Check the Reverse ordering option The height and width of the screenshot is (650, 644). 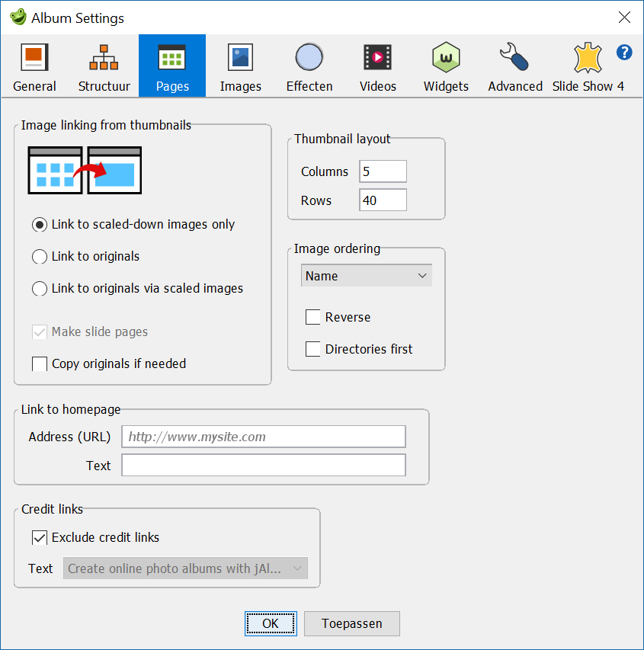click(x=312, y=317)
